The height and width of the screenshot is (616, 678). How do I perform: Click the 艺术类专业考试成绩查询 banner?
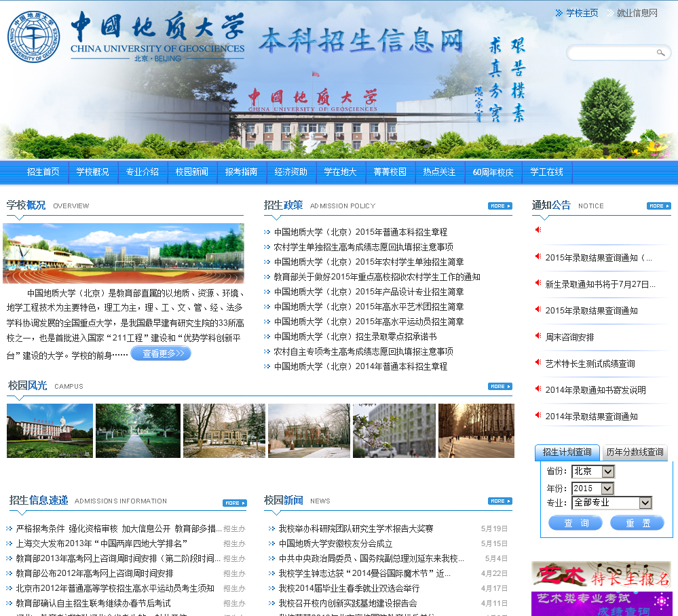click(x=601, y=604)
